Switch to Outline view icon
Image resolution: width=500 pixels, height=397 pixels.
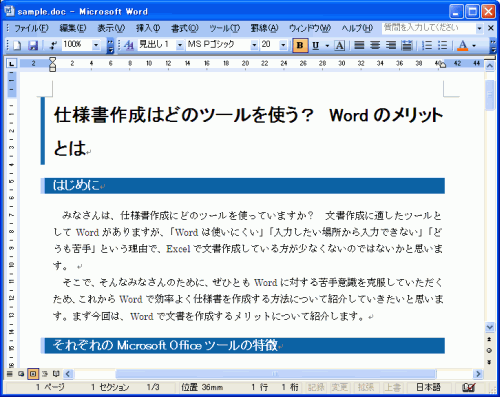click(x=45, y=374)
